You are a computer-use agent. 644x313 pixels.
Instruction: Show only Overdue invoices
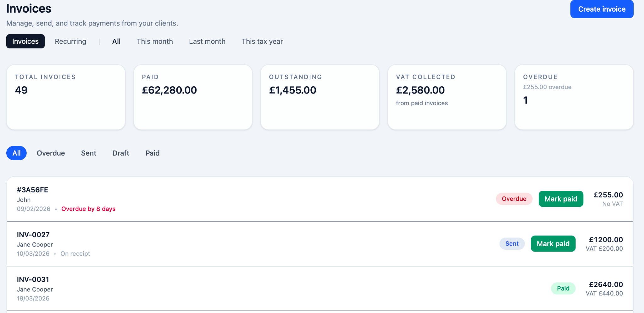point(51,153)
